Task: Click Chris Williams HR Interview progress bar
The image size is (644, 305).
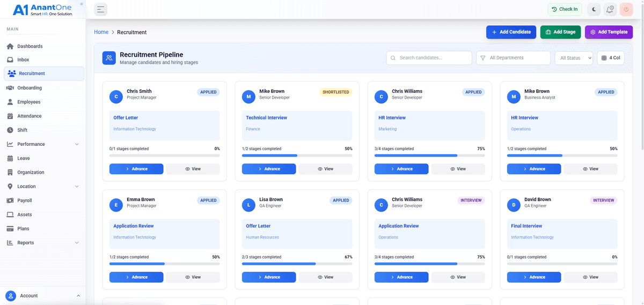Action: tap(430, 155)
